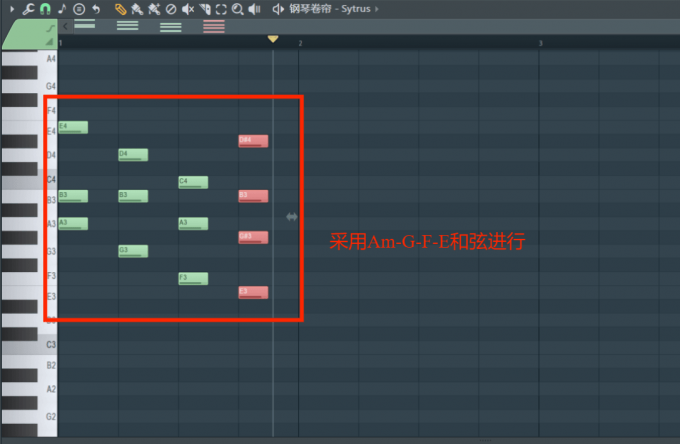Select the red E3 note
The height and width of the screenshot is (444, 680).
(x=253, y=292)
